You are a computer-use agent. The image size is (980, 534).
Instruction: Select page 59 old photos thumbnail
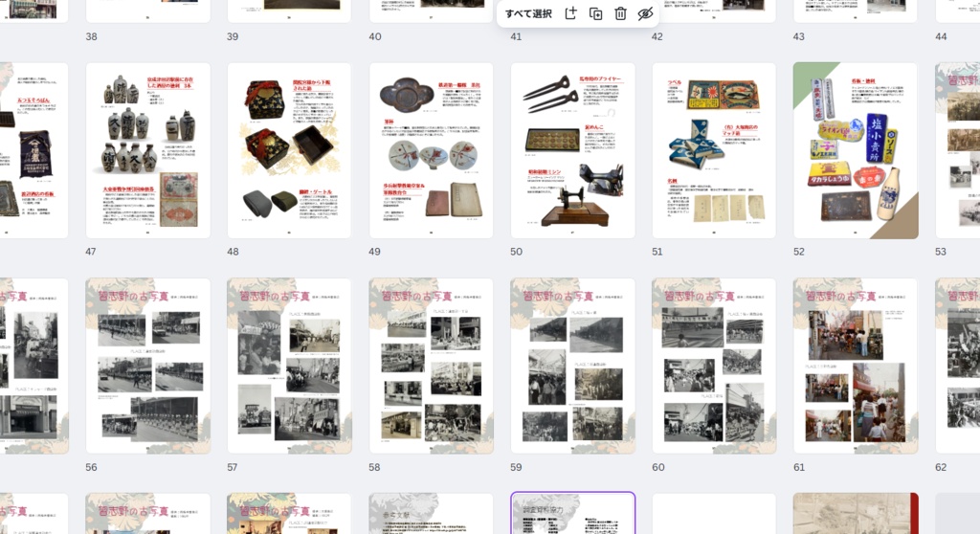(572, 366)
